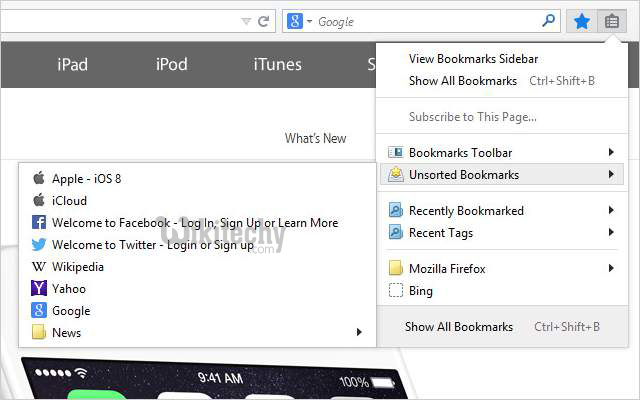Click the Google search engine icon

point(295,21)
